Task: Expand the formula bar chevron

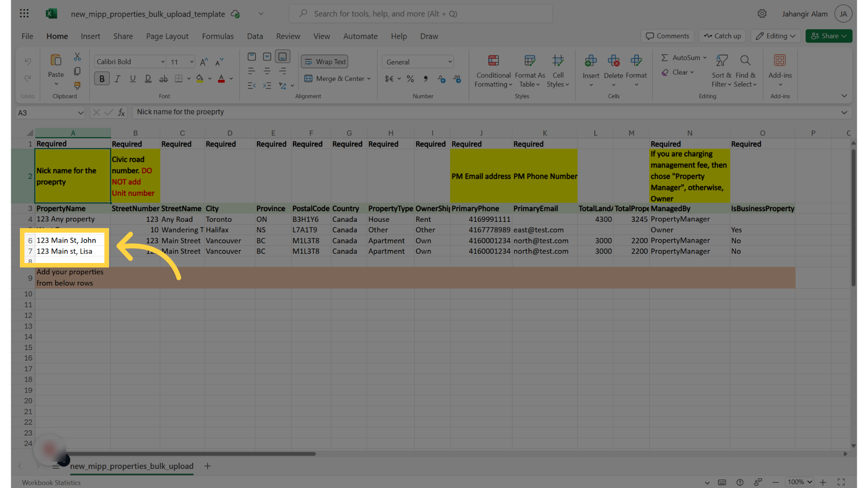Action: coord(844,113)
